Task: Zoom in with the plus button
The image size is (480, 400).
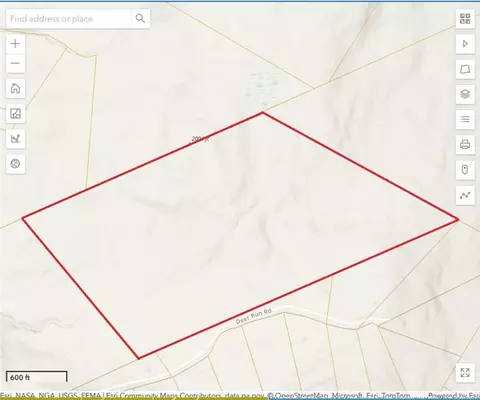Action: pyautogui.click(x=15, y=44)
